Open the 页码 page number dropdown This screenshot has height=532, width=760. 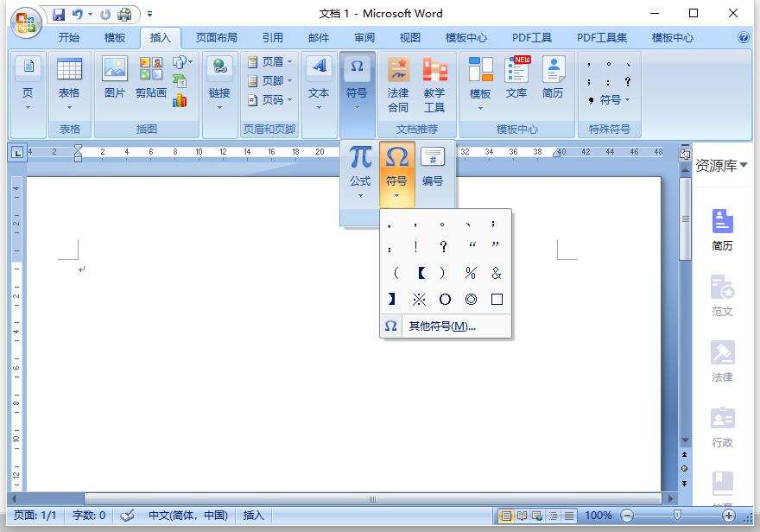[x=270, y=100]
